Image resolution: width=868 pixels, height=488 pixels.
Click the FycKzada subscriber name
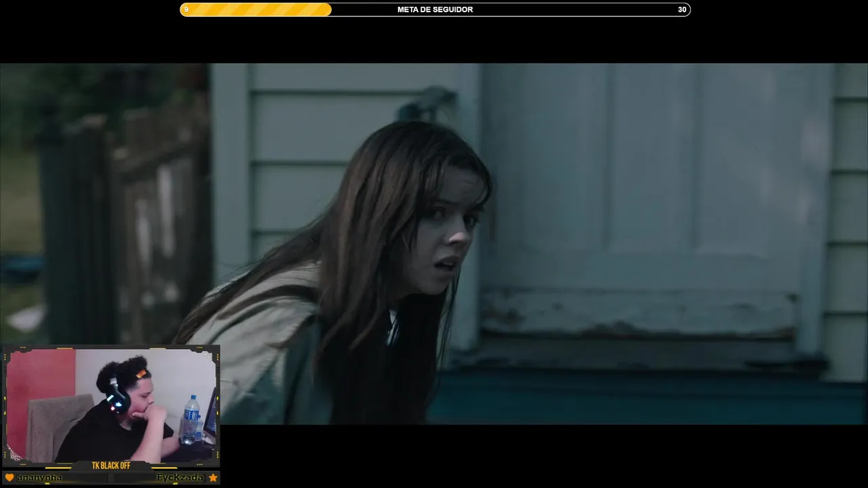pos(180,477)
